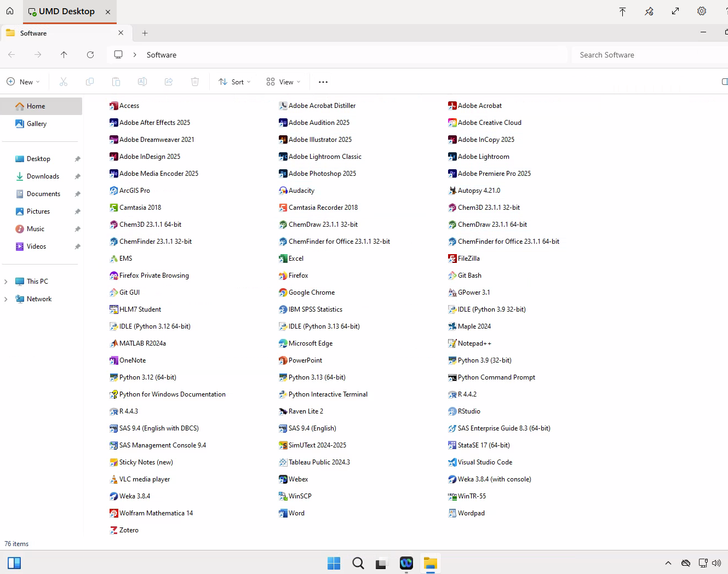The width and height of the screenshot is (728, 574).
Task: Click the breadcrumb chevron before Software
Action: tap(135, 55)
